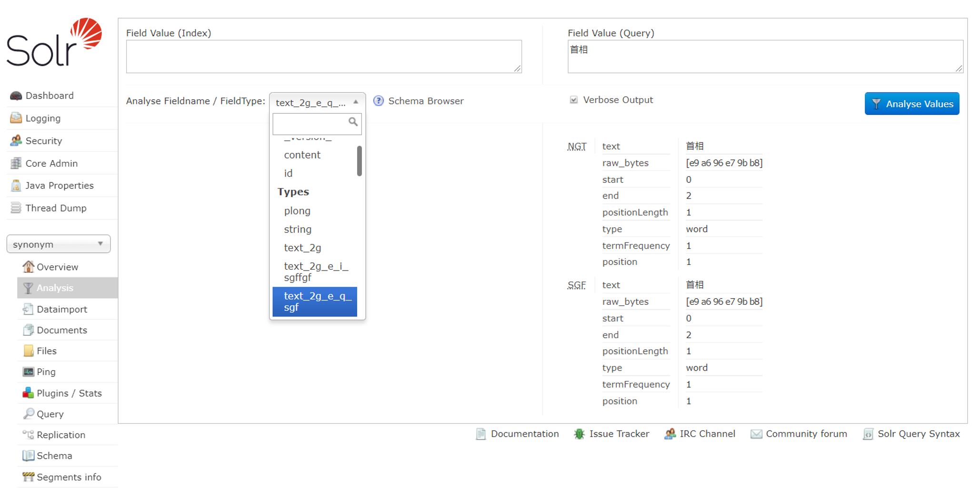Open the IRC Channel link
The width and height of the screenshot is (980, 503).
pyautogui.click(x=707, y=434)
